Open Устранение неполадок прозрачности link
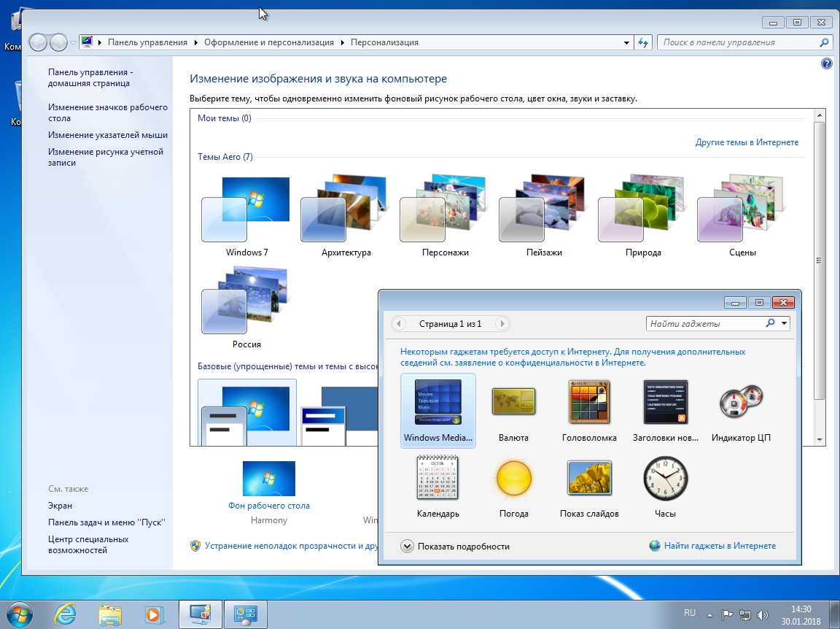Viewport: 840px width, 629px height. click(292, 545)
